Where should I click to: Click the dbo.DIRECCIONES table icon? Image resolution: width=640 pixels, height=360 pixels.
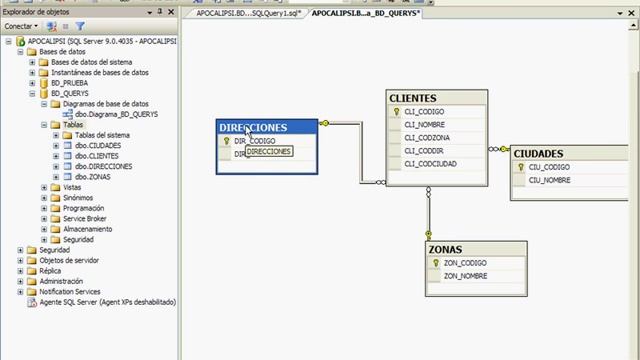[68, 167]
